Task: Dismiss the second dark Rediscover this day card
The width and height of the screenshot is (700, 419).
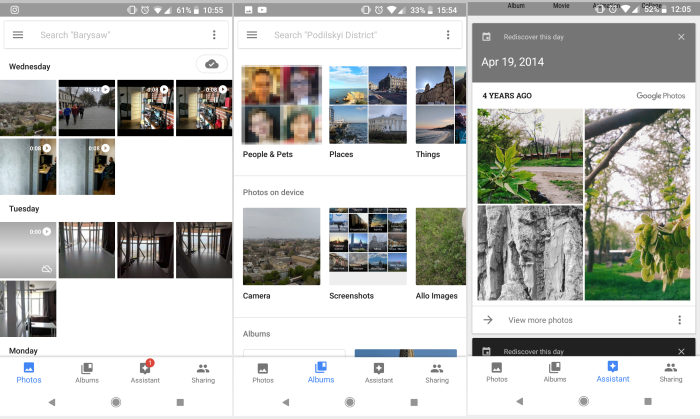Action: click(x=681, y=351)
